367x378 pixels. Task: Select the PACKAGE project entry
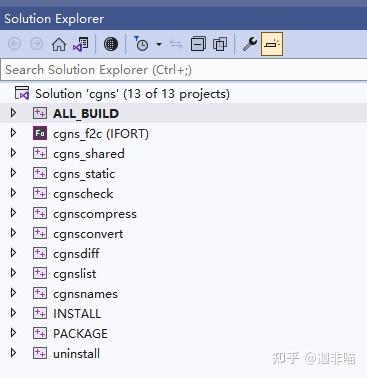click(80, 334)
